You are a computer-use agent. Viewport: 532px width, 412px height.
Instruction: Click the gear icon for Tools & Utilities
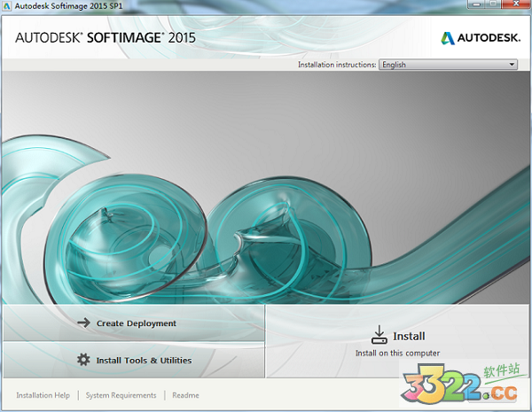tap(83, 360)
